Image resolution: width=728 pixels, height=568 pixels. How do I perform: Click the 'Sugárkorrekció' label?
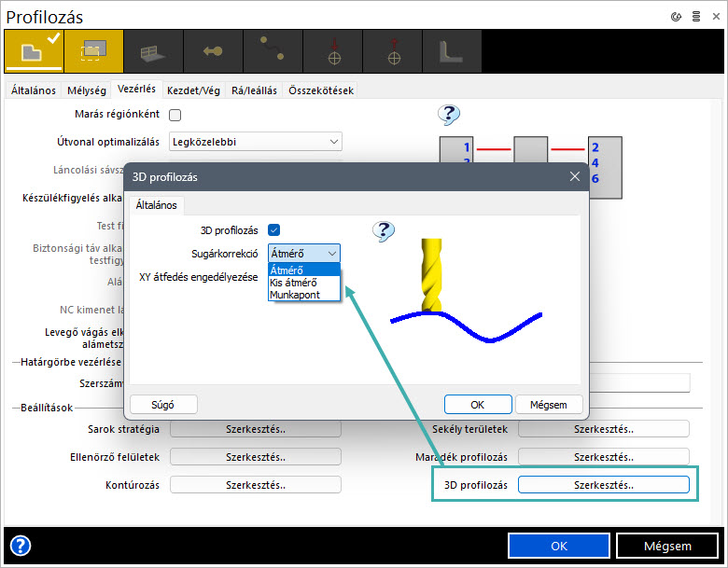pyautogui.click(x=225, y=254)
